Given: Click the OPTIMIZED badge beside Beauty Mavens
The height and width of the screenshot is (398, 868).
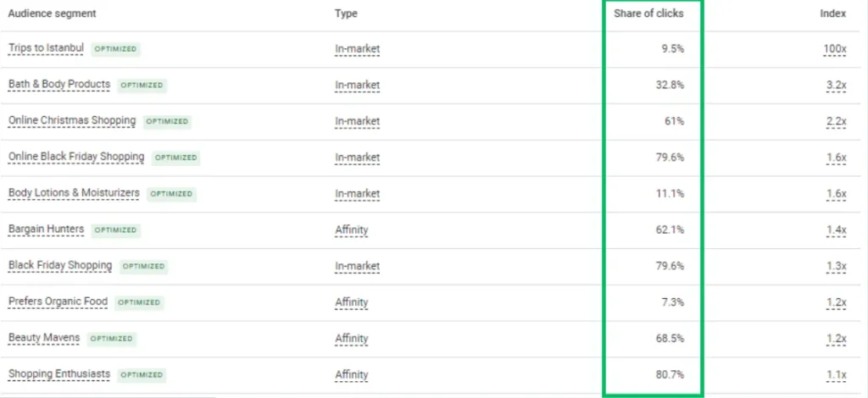Looking at the screenshot, I should coord(112,339).
